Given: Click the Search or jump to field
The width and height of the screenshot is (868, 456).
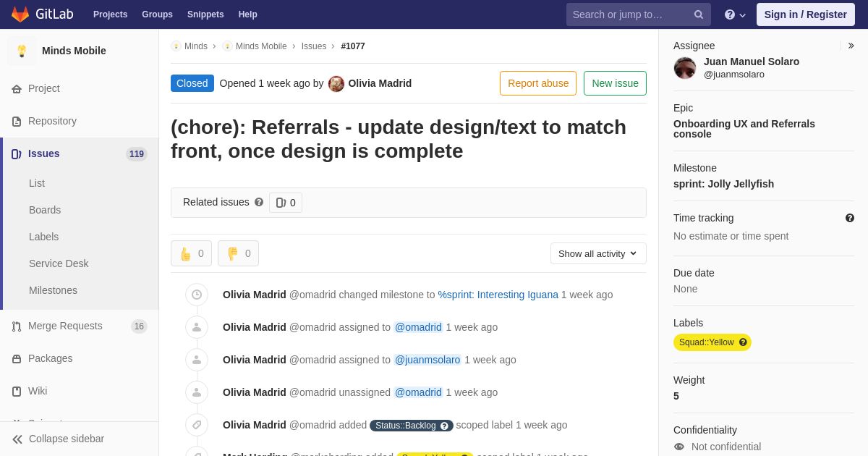Looking at the screenshot, I should [639, 14].
